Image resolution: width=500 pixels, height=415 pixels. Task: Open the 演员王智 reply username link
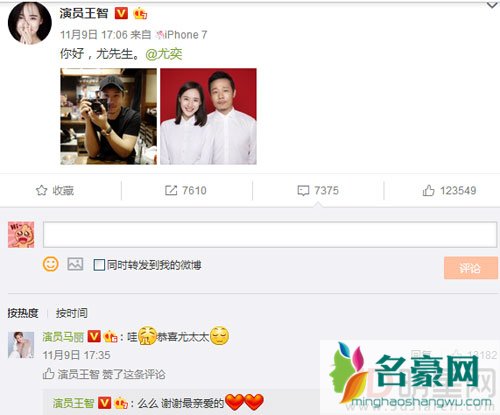pos(73,403)
